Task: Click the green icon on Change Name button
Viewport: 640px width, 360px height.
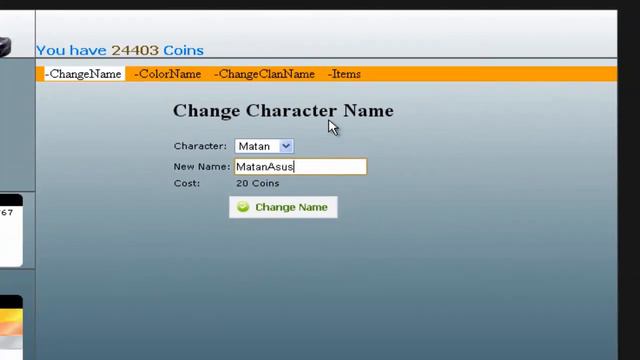Action: pos(243,207)
